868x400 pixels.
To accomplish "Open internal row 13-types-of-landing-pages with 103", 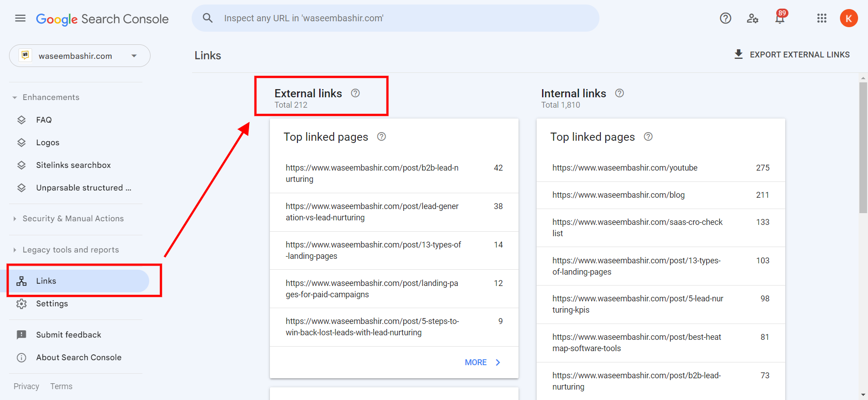I will tap(661, 267).
